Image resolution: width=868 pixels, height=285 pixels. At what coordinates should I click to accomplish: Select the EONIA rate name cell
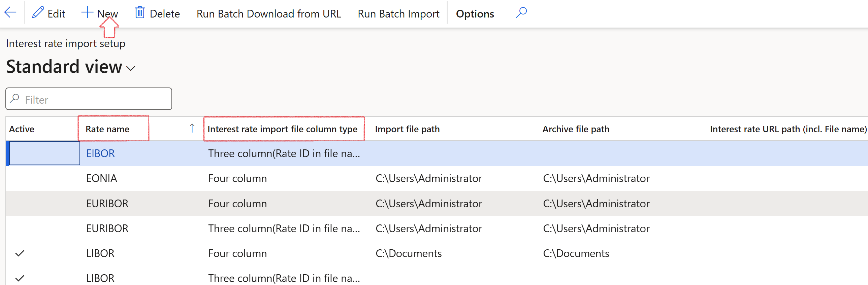(101, 178)
